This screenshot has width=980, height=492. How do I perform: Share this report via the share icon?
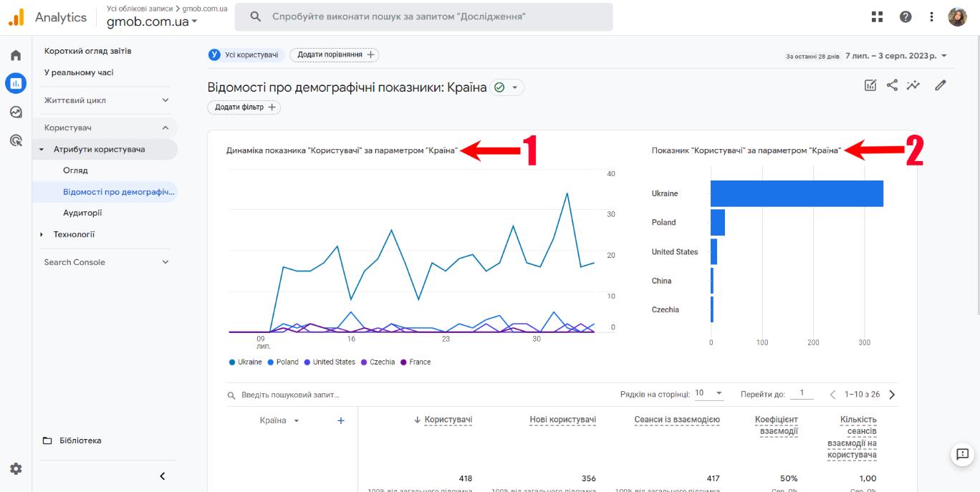tap(892, 85)
